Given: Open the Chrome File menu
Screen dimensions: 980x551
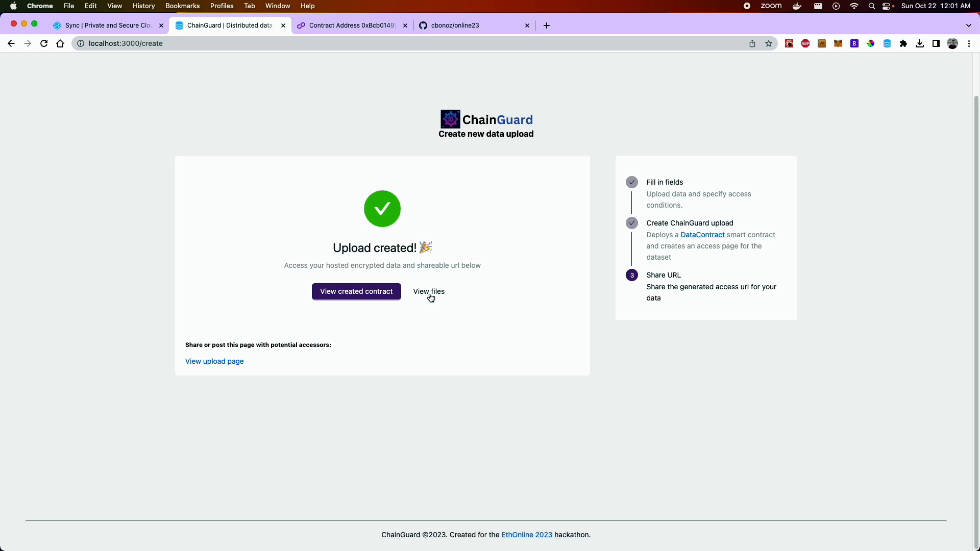Looking at the screenshot, I should pos(69,6).
